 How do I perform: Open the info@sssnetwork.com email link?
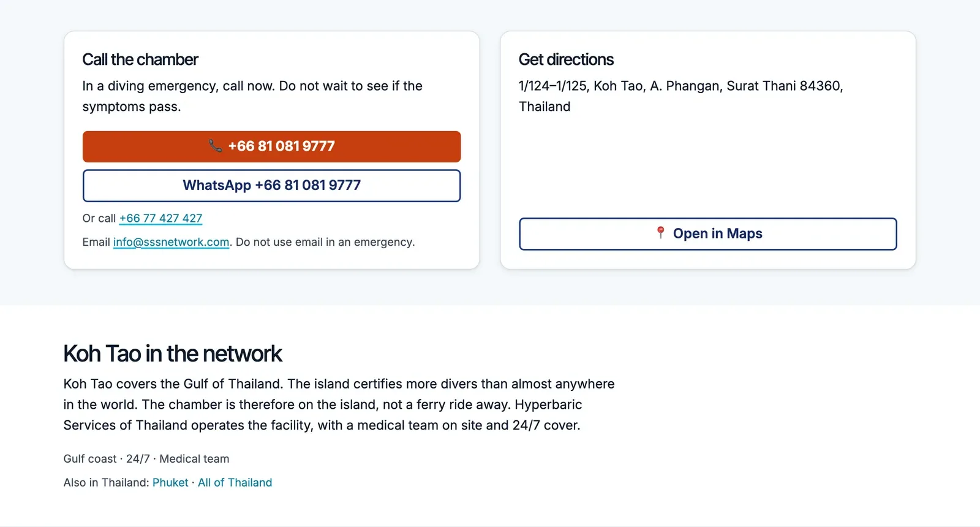pyautogui.click(x=171, y=242)
